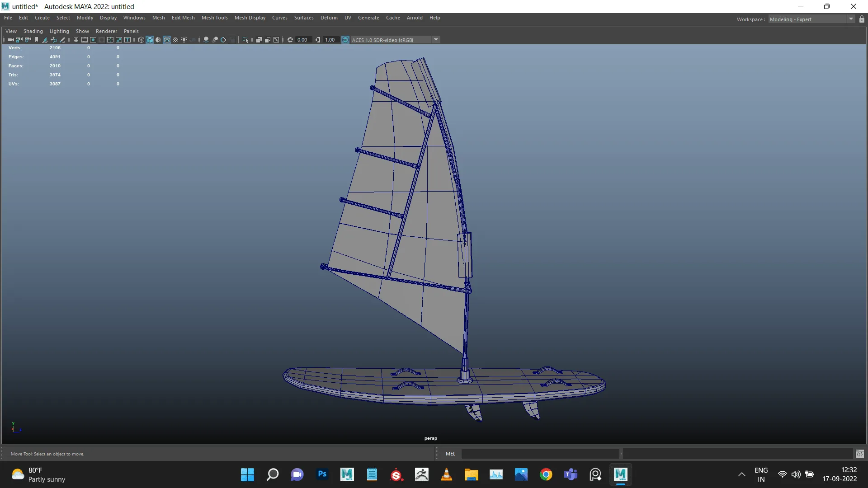Enable use all lights bulb icon
Image resolution: width=868 pixels, height=488 pixels.
[184, 40]
